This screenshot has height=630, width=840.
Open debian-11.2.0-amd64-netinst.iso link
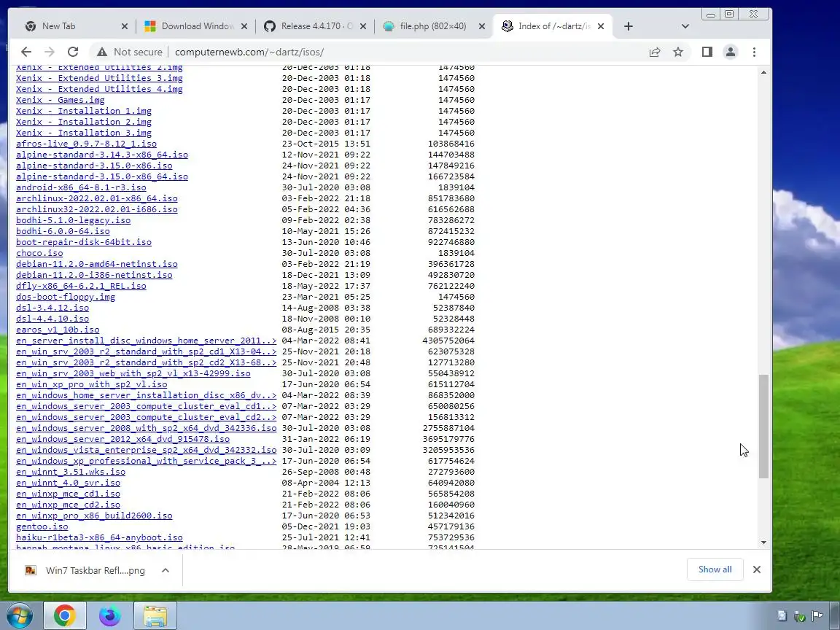pyautogui.click(x=96, y=264)
